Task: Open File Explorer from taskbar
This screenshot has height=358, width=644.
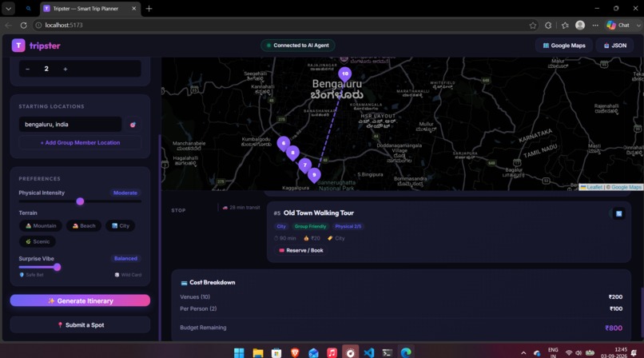Action: tap(257, 352)
